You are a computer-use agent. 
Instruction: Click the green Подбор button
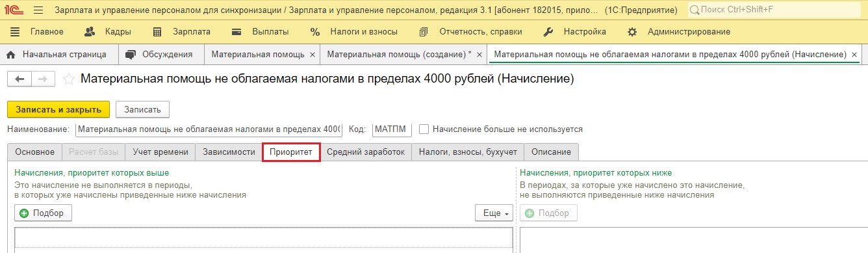(43, 213)
